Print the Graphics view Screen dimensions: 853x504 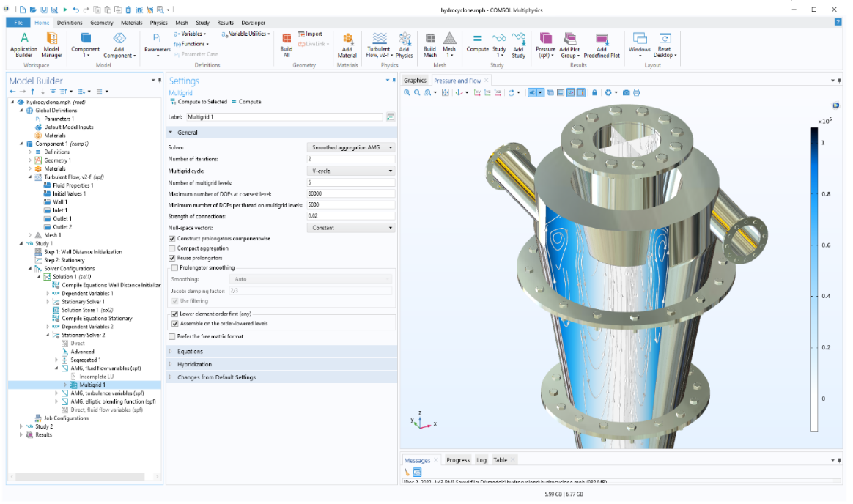(x=637, y=92)
